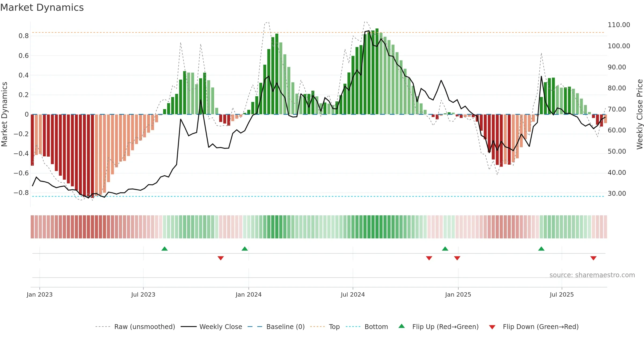The width and height of the screenshot is (644, 362).
Task: Click the deepest dark red bar in early 2023
Action: (92, 156)
